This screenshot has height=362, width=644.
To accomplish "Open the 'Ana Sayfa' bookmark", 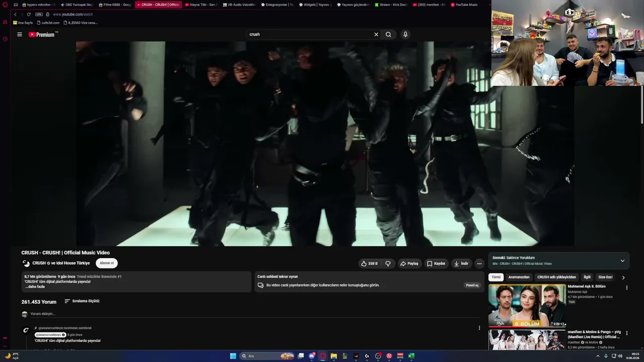I will 23,23.
